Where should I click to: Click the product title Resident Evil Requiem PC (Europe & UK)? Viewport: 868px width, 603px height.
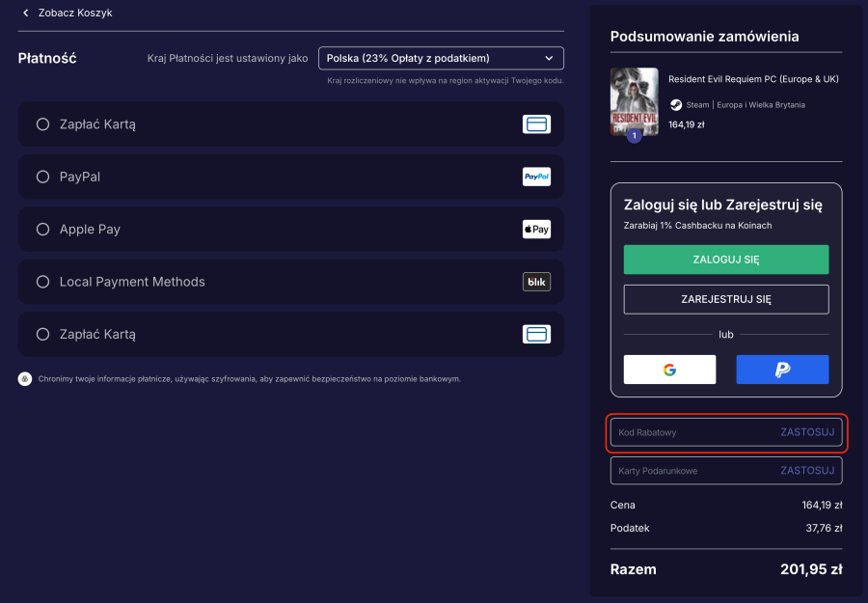click(x=753, y=79)
